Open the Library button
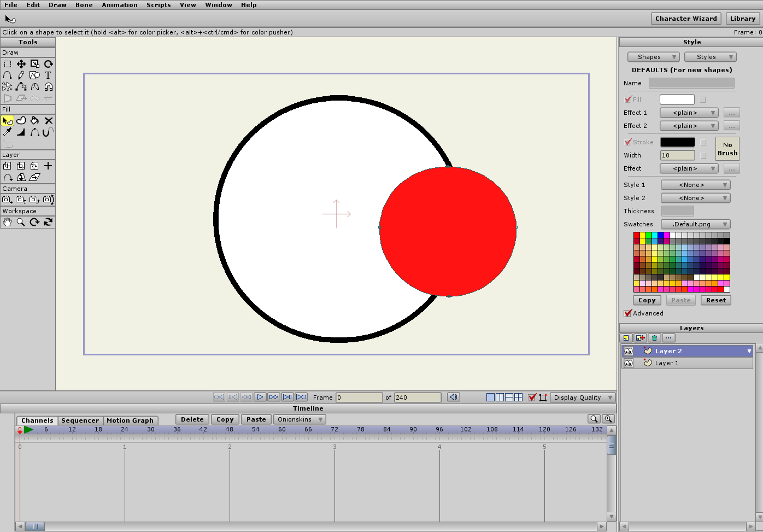 coord(743,19)
